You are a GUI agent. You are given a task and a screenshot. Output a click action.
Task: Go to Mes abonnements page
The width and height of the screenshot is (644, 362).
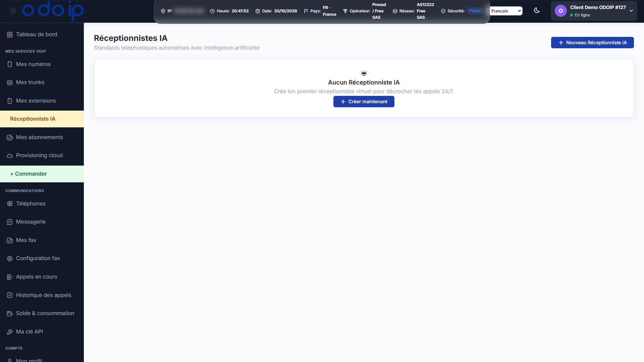tap(42, 137)
